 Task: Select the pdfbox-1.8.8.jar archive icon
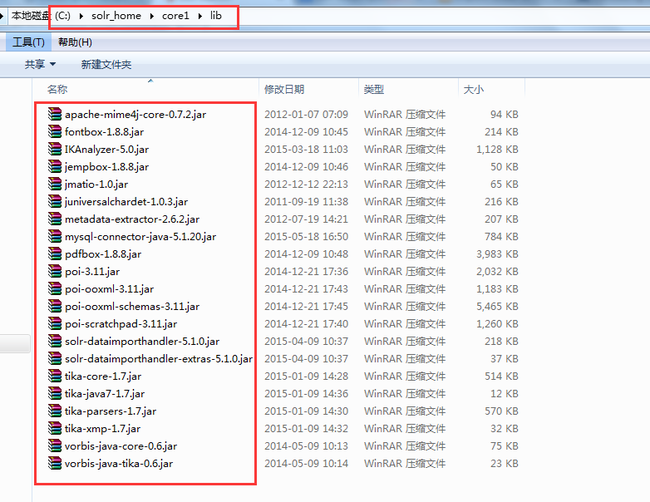pos(55,254)
